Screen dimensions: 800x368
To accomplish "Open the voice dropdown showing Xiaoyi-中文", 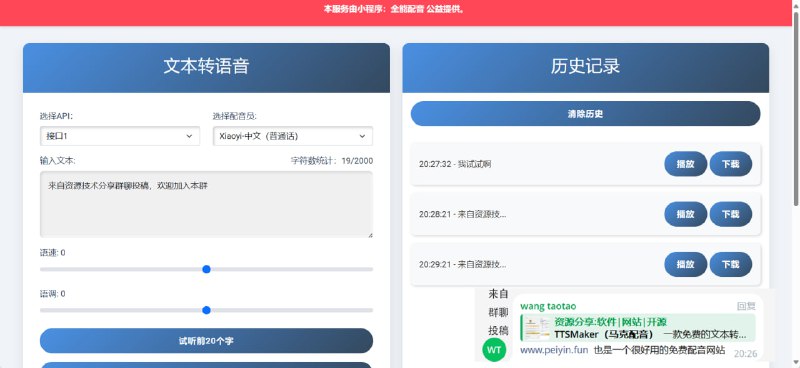I will (293, 136).
